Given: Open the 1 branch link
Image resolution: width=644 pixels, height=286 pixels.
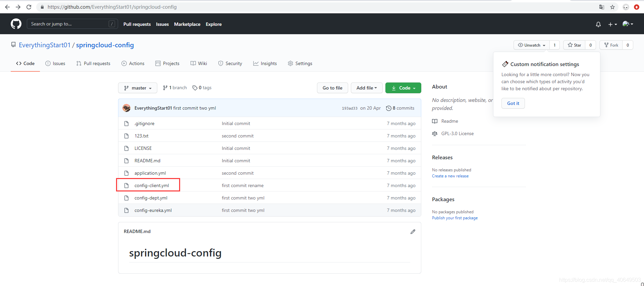Looking at the screenshot, I should pos(175,88).
